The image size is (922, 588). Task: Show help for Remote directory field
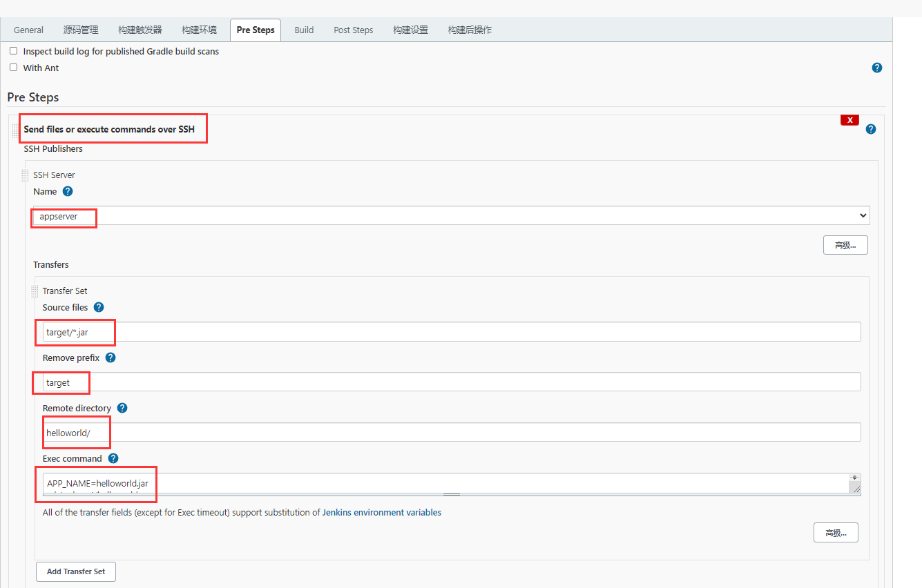122,408
